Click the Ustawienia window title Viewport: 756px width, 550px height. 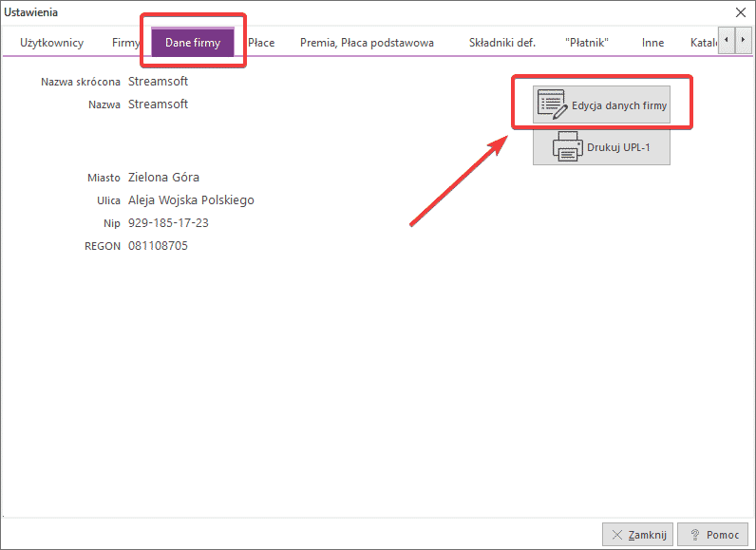pyautogui.click(x=30, y=12)
